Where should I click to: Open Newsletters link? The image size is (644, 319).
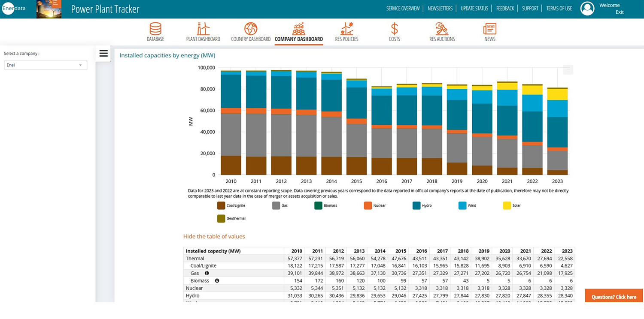440,9
